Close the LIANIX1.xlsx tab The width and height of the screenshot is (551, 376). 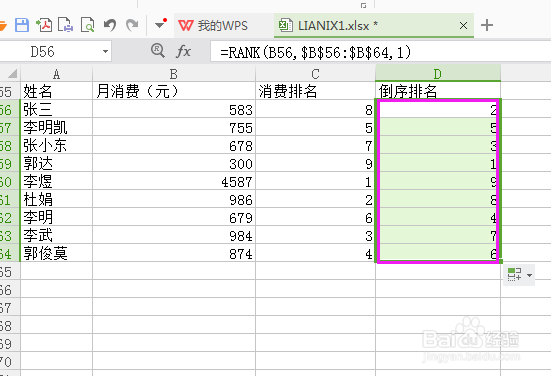464,25
